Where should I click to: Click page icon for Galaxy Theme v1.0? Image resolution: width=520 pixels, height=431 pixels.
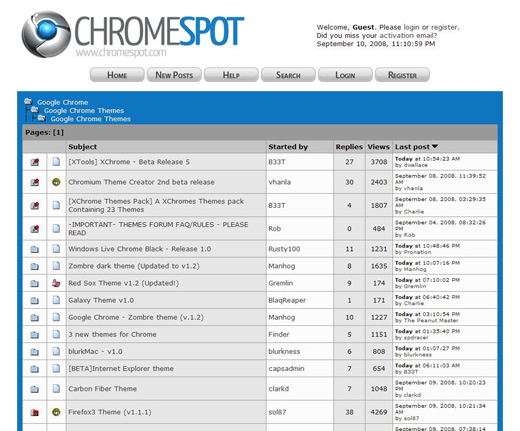point(56,300)
